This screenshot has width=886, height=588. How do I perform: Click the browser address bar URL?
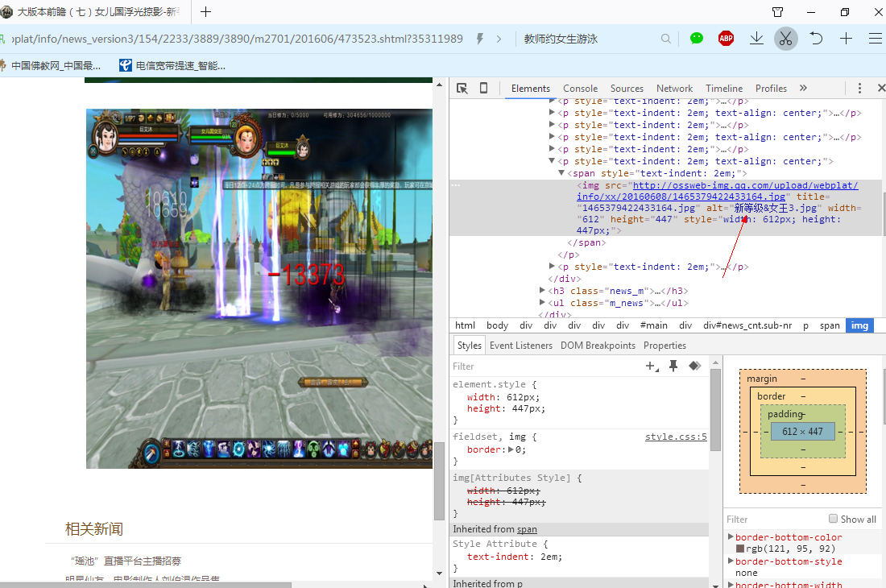point(238,39)
